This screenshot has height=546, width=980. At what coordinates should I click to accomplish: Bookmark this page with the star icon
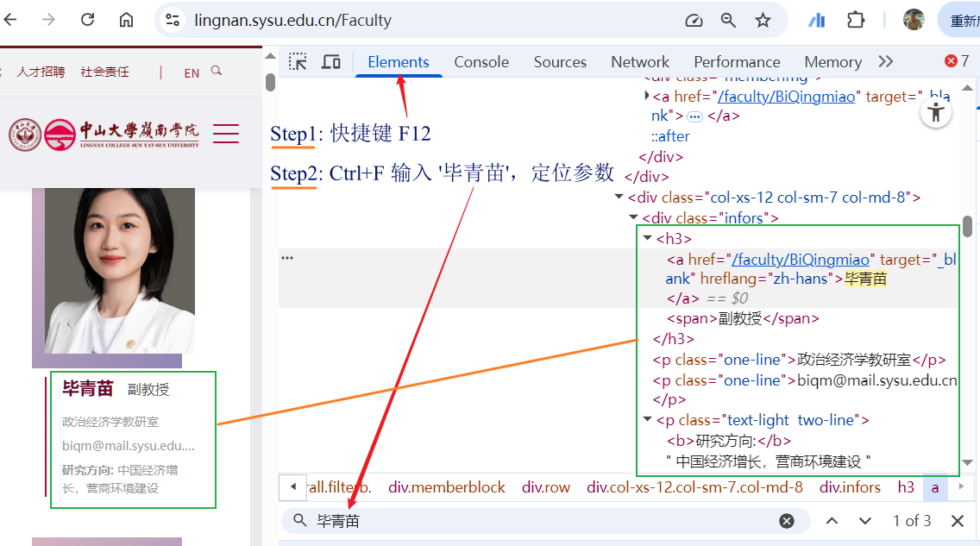tap(763, 20)
